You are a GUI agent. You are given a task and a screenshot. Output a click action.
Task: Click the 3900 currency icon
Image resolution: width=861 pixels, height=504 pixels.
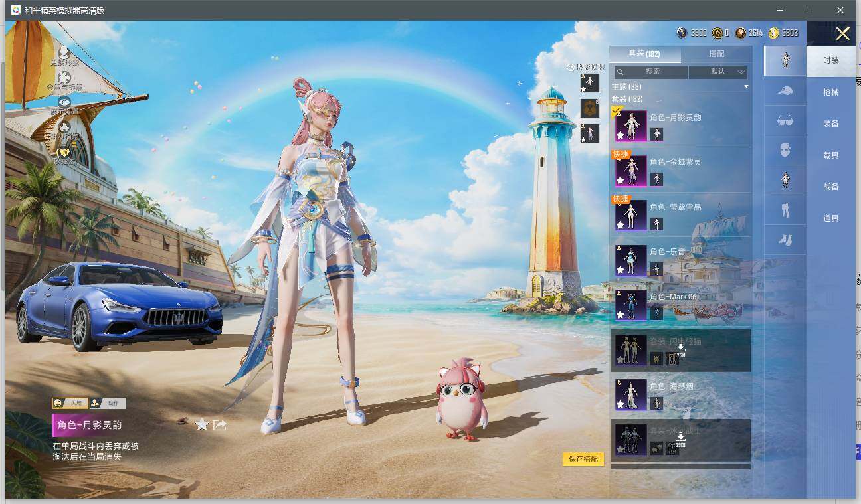(682, 33)
